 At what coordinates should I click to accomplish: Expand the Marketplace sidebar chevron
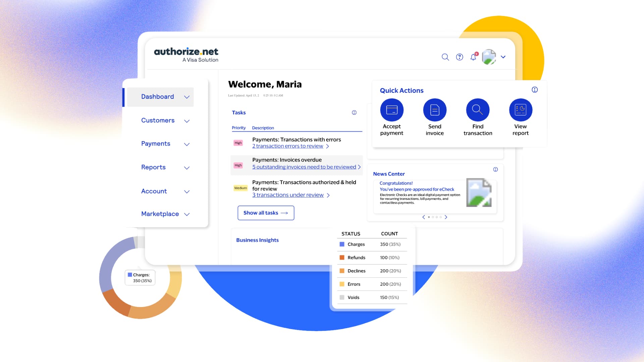pos(187,214)
